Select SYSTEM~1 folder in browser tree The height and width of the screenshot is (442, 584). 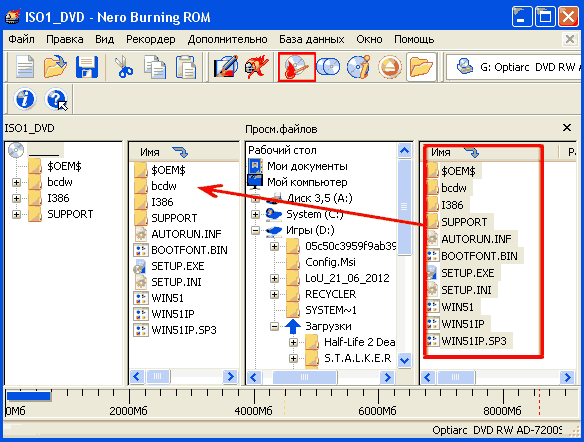click(x=331, y=310)
